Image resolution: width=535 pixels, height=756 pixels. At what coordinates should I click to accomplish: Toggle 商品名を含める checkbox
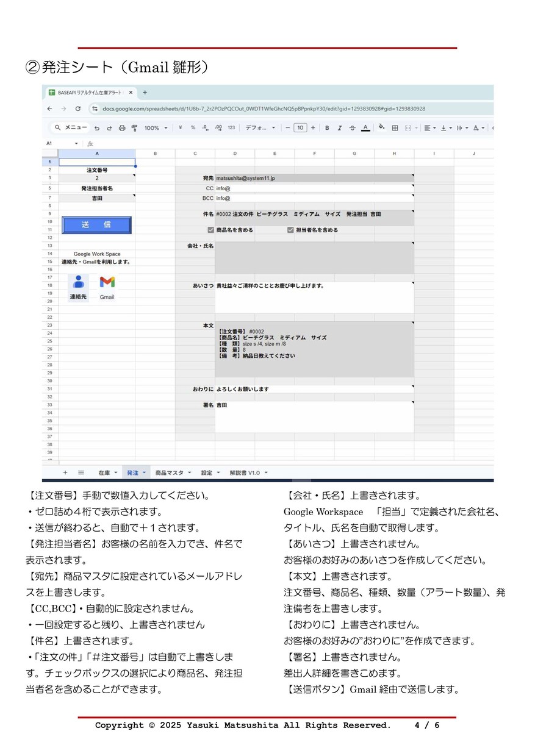[211, 230]
